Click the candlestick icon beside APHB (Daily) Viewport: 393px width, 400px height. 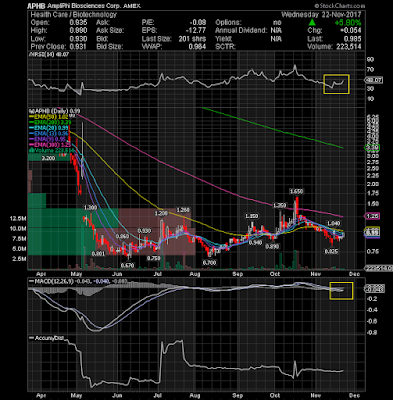(x=32, y=111)
